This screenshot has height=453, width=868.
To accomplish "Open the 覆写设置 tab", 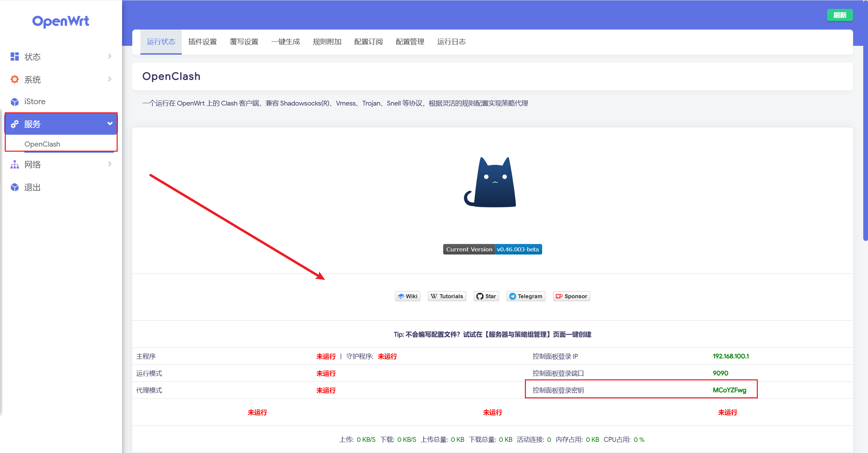I will coord(244,42).
